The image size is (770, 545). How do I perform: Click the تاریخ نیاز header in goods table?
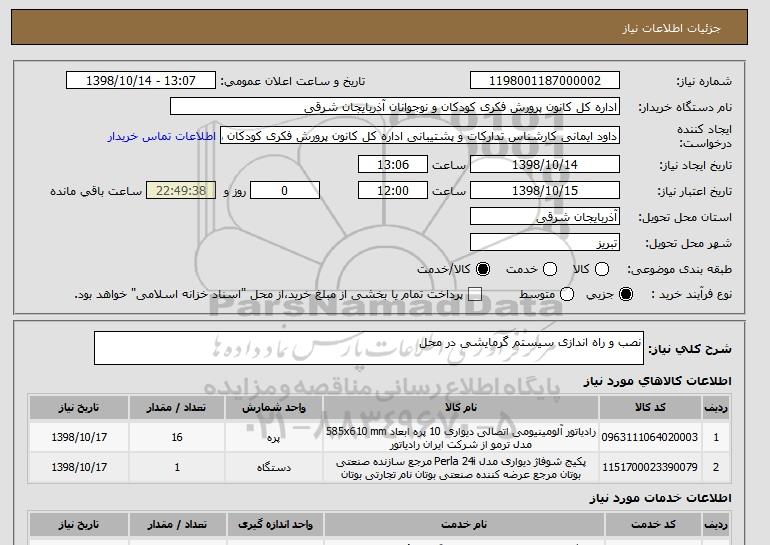pyautogui.click(x=79, y=408)
